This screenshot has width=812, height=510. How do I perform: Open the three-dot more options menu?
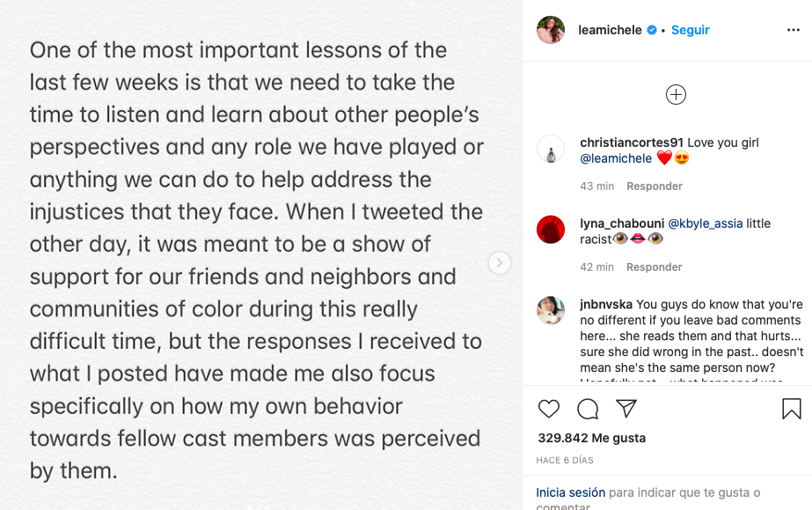(x=794, y=30)
